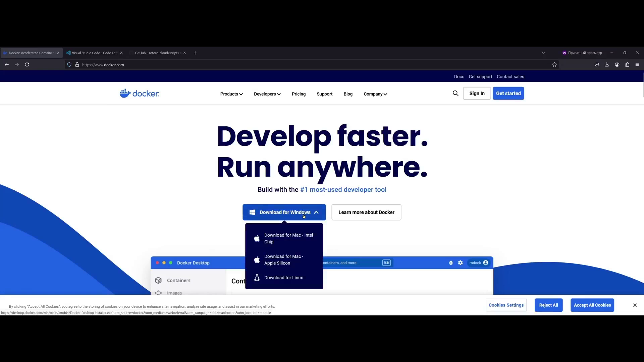The image size is (644, 362).
Task: Collapse the Download for Windows menu
Action: point(284,212)
